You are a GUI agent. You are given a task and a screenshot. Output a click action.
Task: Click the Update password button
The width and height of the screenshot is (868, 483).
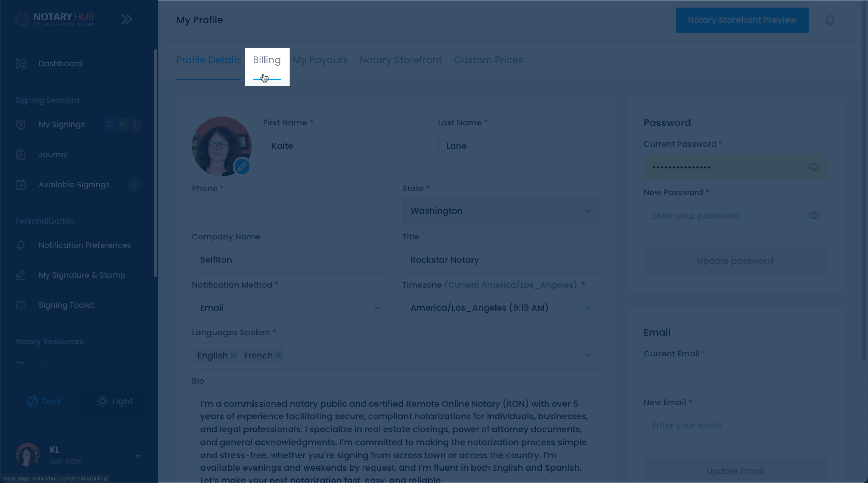click(x=735, y=261)
